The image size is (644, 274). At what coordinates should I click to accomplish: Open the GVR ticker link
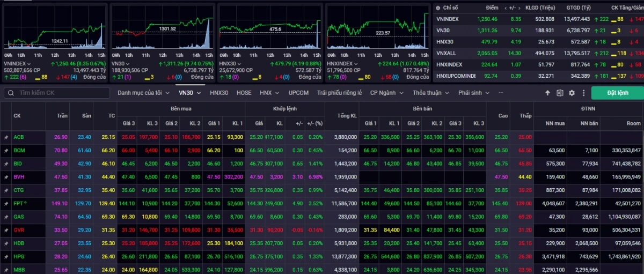[x=19, y=230]
